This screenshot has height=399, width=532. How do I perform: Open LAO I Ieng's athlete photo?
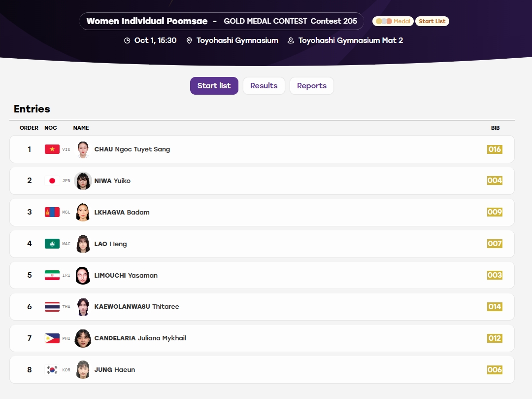click(83, 244)
